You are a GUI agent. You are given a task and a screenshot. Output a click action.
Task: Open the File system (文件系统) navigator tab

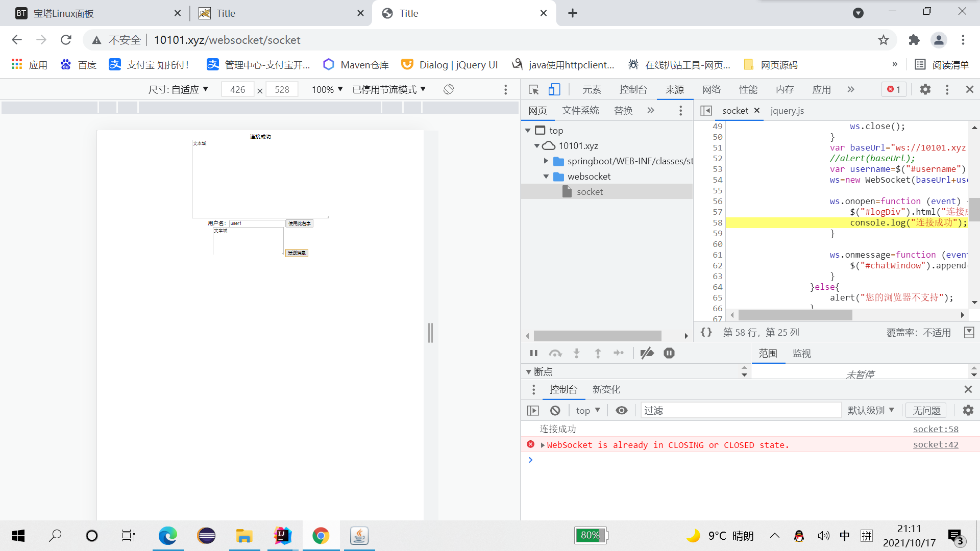point(580,110)
